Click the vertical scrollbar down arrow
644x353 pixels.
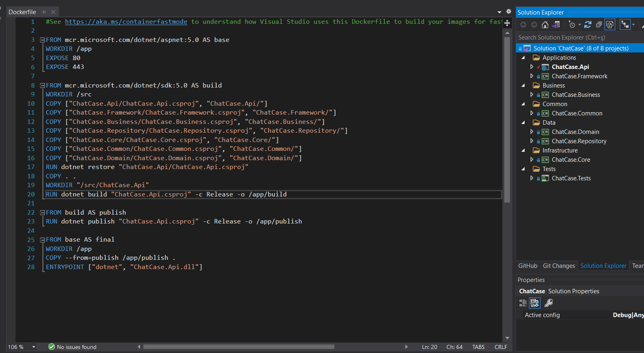click(x=507, y=338)
